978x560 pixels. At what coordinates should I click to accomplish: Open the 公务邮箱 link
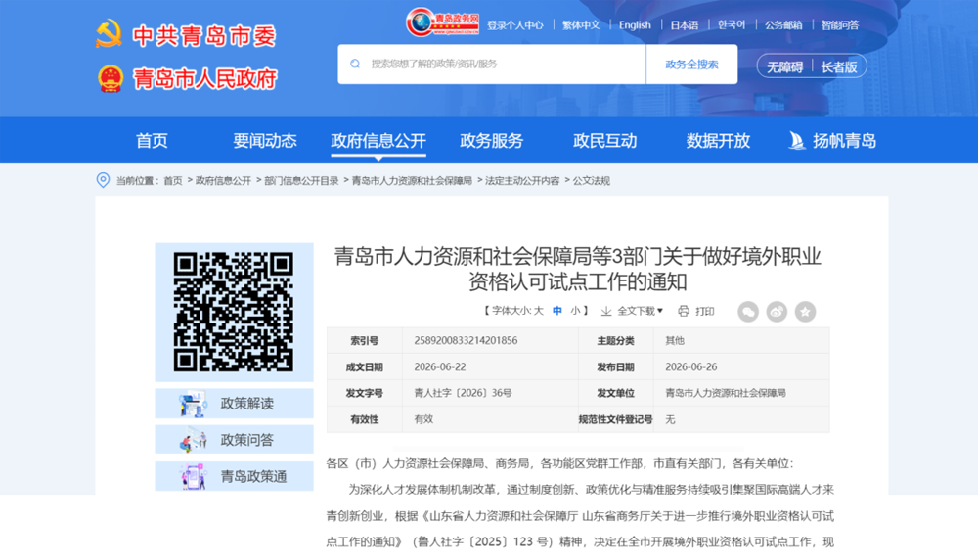click(783, 25)
